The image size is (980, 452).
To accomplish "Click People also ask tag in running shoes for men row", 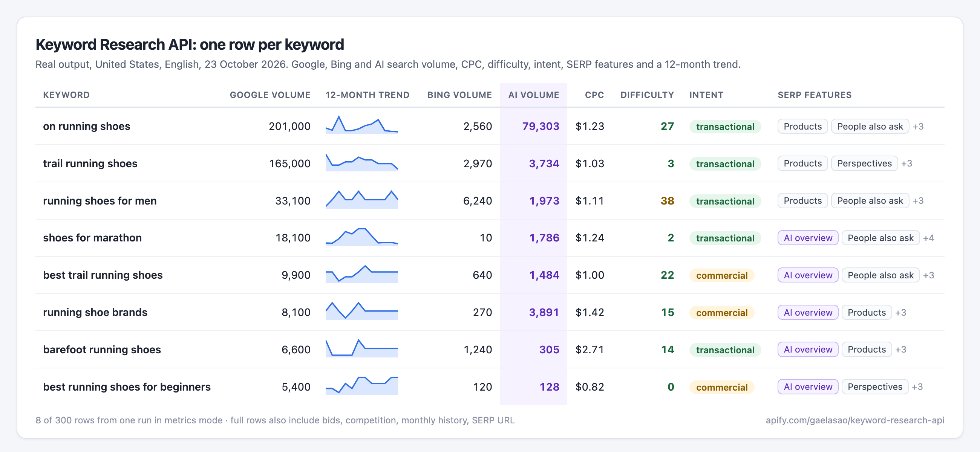I will (x=870, y=201).
